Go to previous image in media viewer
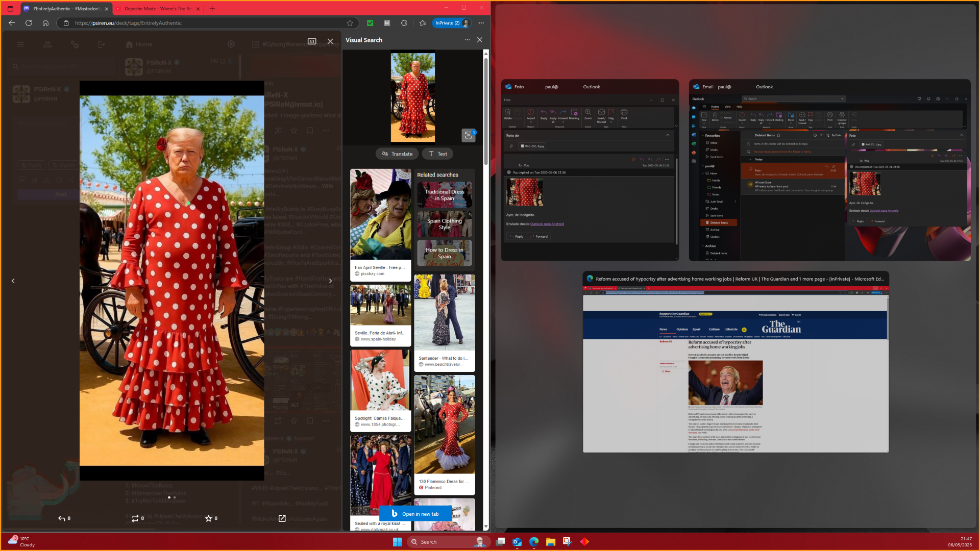Viewport: 980px width, 551px height. [13, 281]
